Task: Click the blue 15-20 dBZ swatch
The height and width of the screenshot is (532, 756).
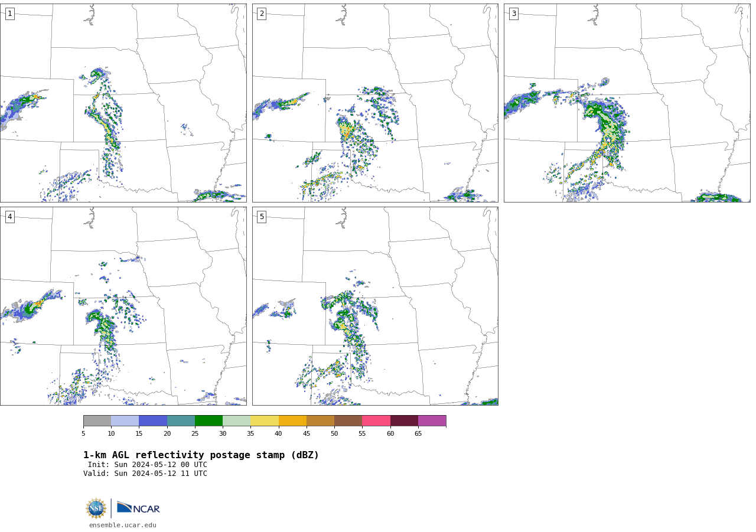Action: pos(153,420)
